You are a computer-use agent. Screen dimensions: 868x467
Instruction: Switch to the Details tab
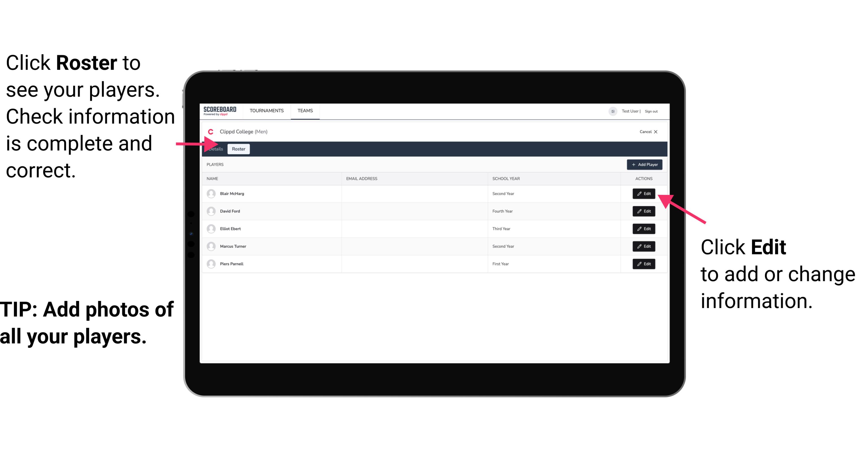tap(215, 149)
